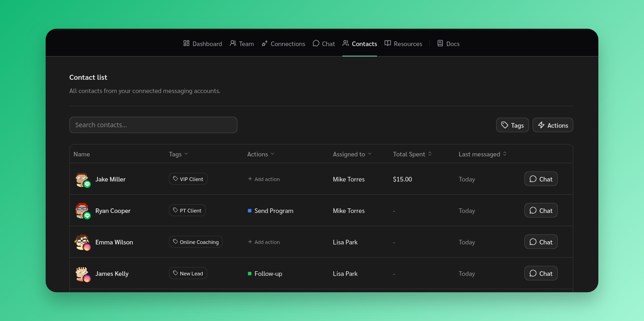Click Jake Miller's avatar icon
Screen dimensions: 644x321
(82, 179)
